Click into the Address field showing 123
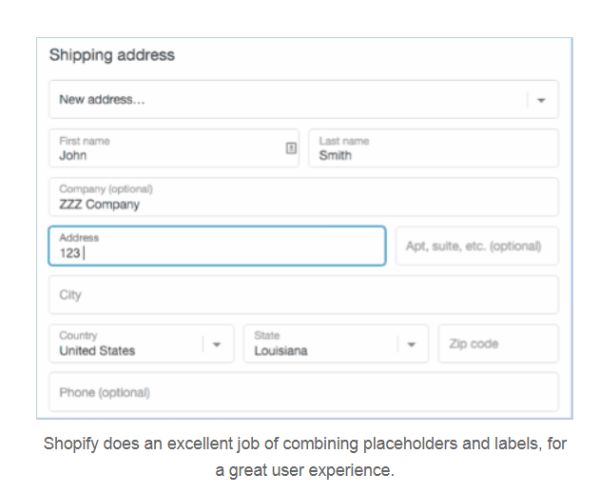This screenshot has height=494, width=600. 217,246
